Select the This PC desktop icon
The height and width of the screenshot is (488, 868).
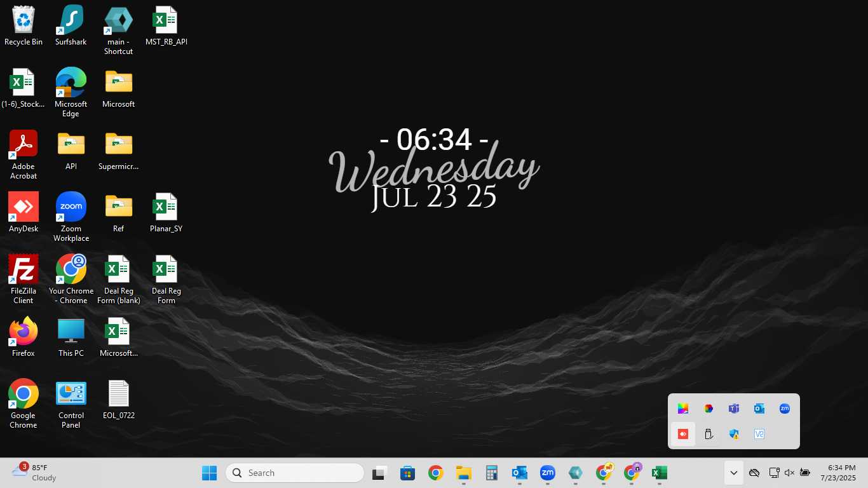71,337
